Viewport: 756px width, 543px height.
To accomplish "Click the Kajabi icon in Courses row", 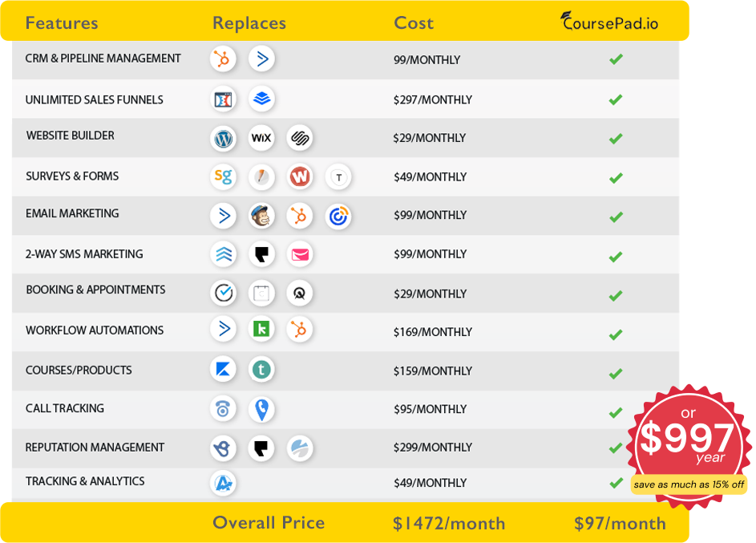I will point(223,370).
